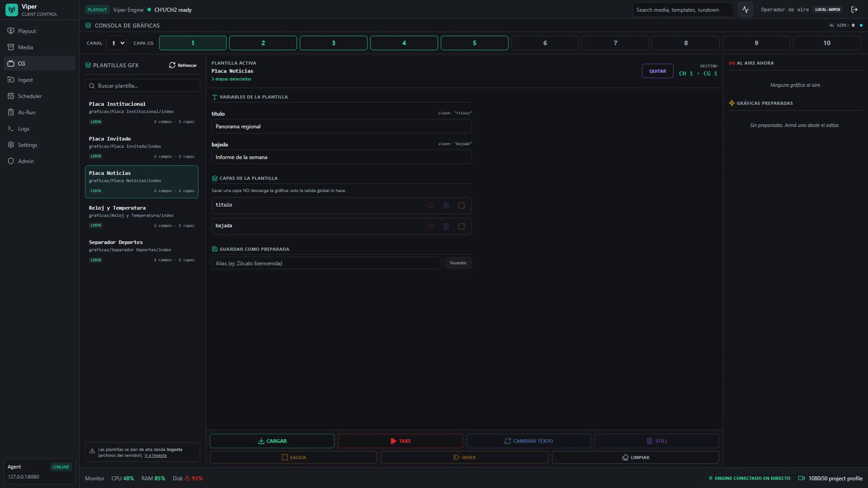Click the LIMPIAR button
Screen dimensions: 868x488
pos(636,457)
